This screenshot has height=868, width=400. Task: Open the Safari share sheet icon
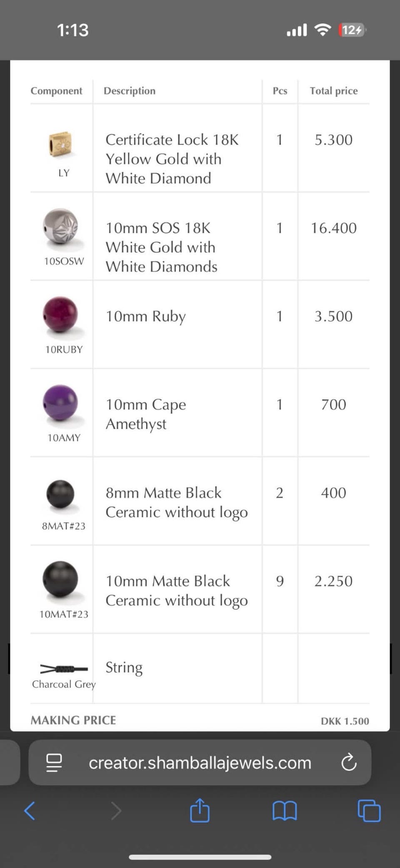pos(200,810)
